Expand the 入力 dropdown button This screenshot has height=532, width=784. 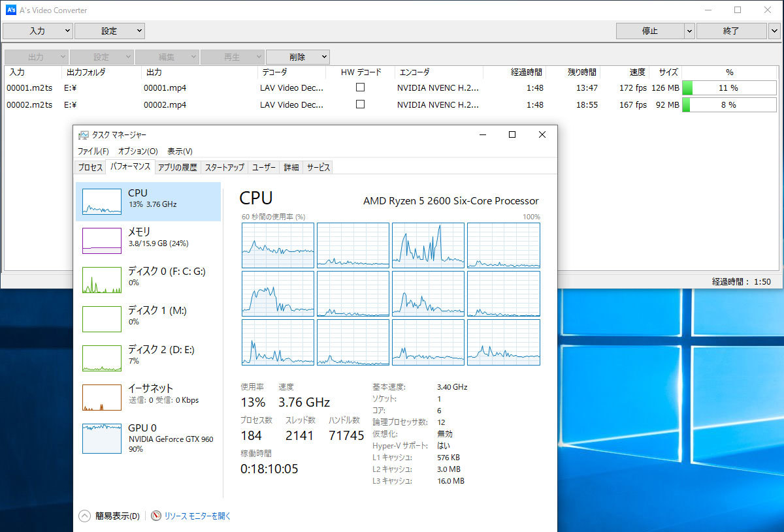38,31
